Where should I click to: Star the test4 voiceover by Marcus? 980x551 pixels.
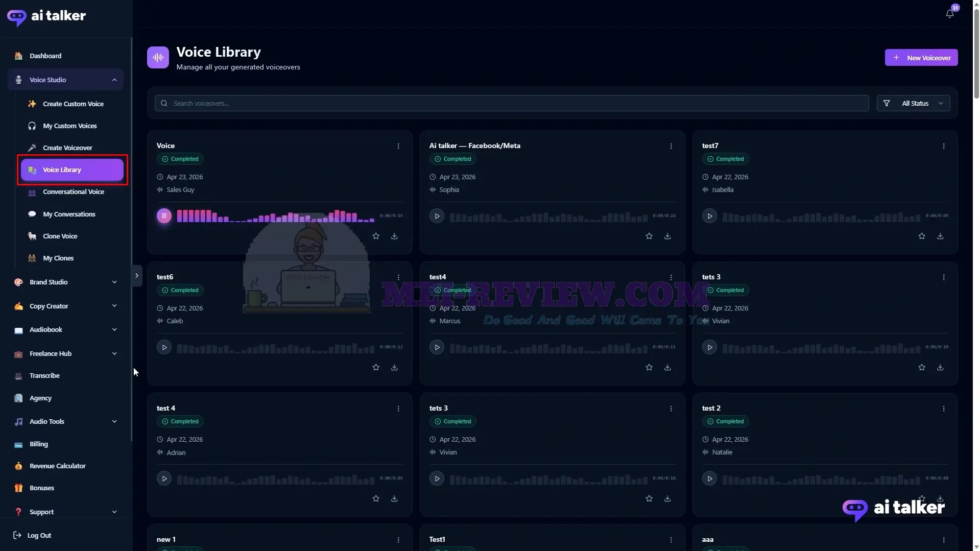pyautogui.click(x=649, y=367)
